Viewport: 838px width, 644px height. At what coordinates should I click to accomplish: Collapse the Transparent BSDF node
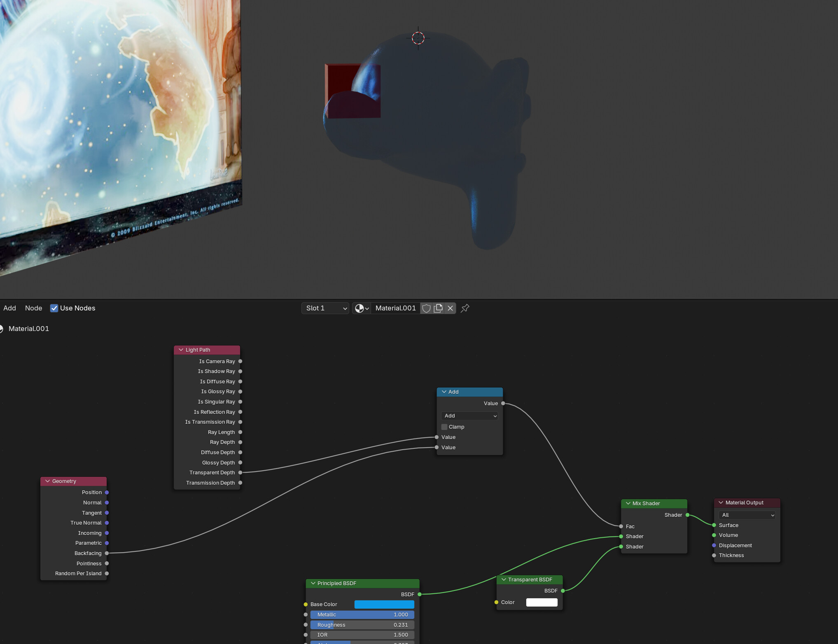[504, 580]
